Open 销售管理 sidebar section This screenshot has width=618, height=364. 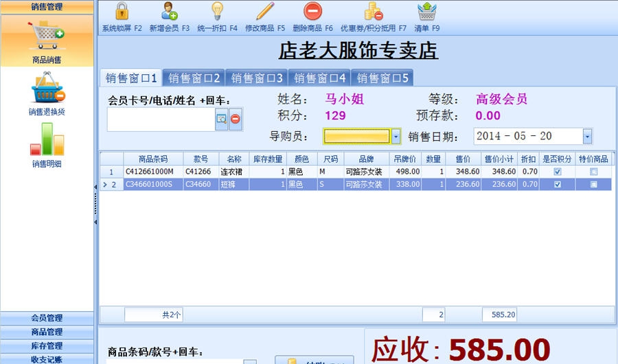click(47, 7)
